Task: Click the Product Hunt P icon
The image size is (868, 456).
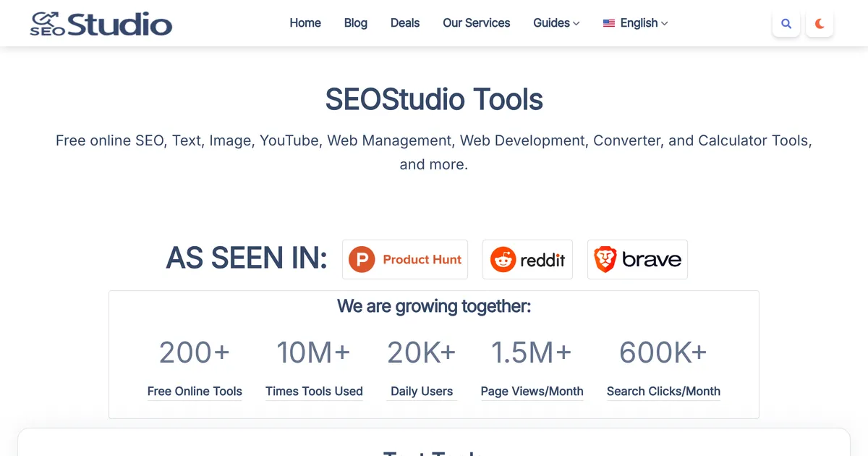Action: 362,259
